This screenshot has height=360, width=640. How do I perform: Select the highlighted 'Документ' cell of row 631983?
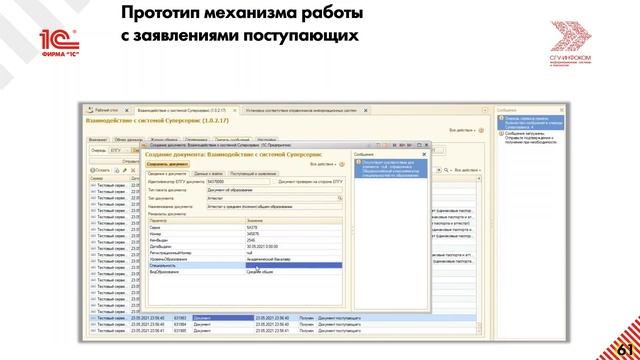(x=223, y=318)
